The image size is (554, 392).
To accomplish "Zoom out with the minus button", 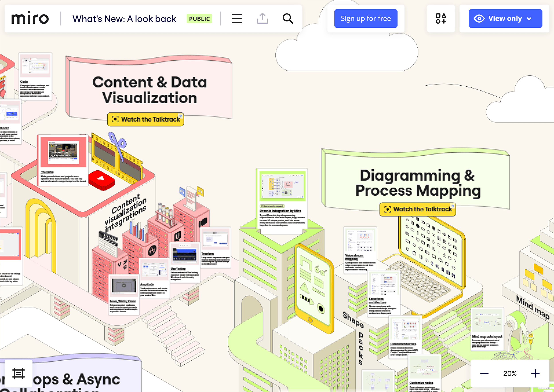I will [x=484, y=373].
